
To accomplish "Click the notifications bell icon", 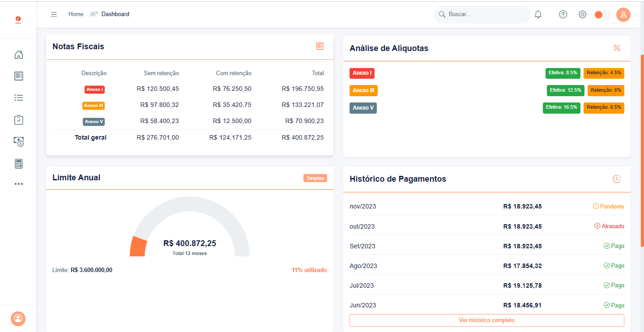I will tap(538, 14).
